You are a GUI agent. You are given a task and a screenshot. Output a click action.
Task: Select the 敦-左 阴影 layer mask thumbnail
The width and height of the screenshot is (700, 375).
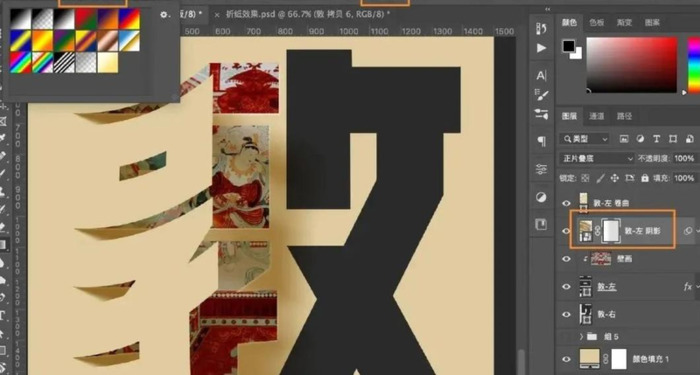(611, 231)
